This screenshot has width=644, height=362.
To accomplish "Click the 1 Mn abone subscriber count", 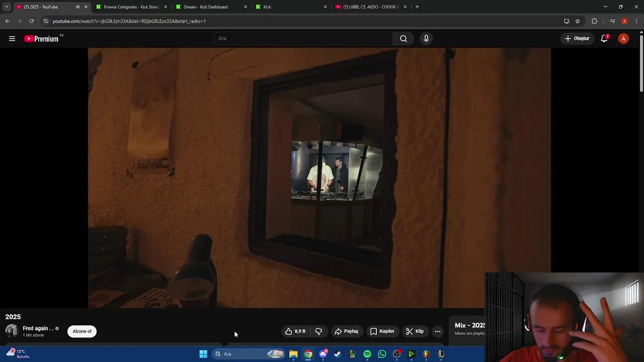I will (33, 335).
